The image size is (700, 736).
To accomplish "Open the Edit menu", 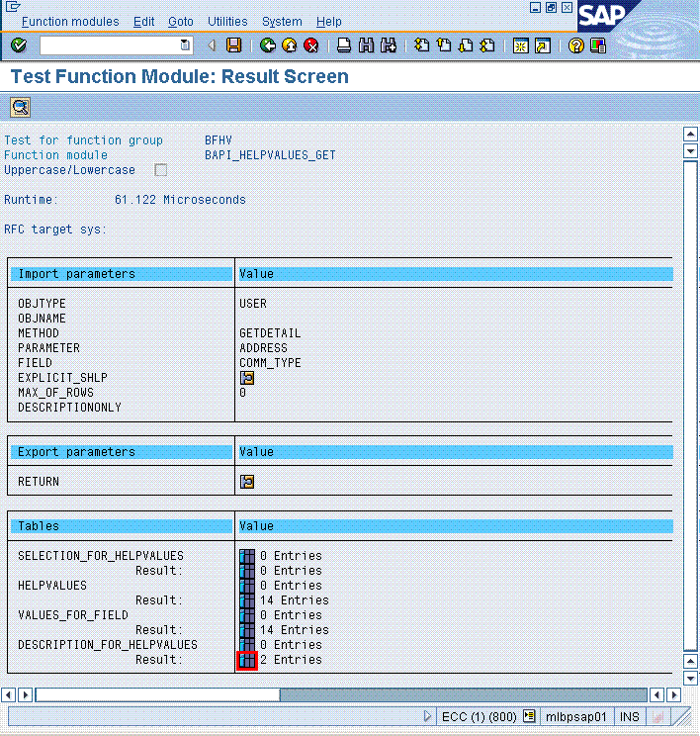I will (x=143, y=22).
